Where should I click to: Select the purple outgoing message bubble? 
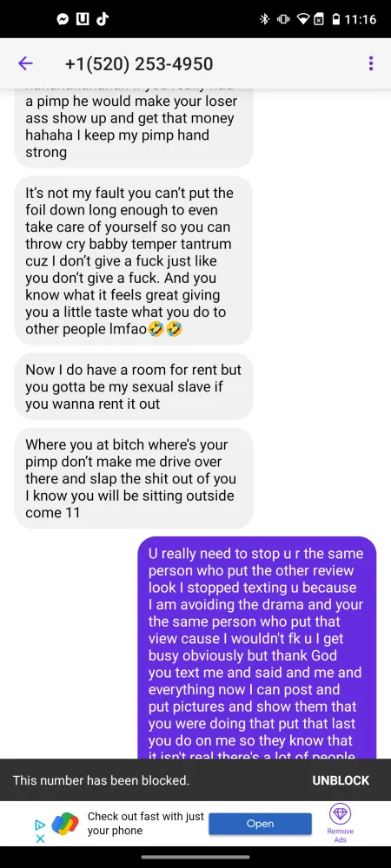coord(256,648)
